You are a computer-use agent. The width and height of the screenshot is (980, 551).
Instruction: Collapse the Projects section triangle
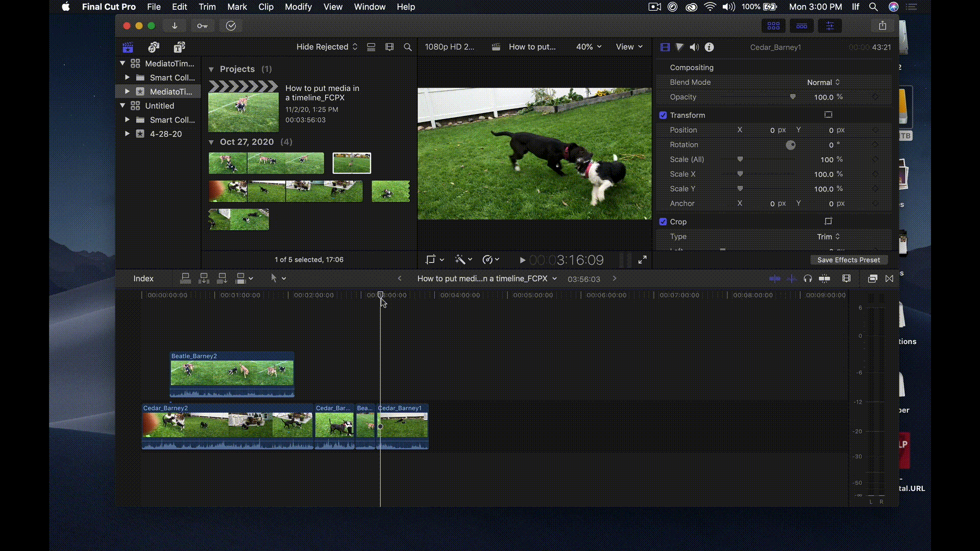tap(211, 69)
